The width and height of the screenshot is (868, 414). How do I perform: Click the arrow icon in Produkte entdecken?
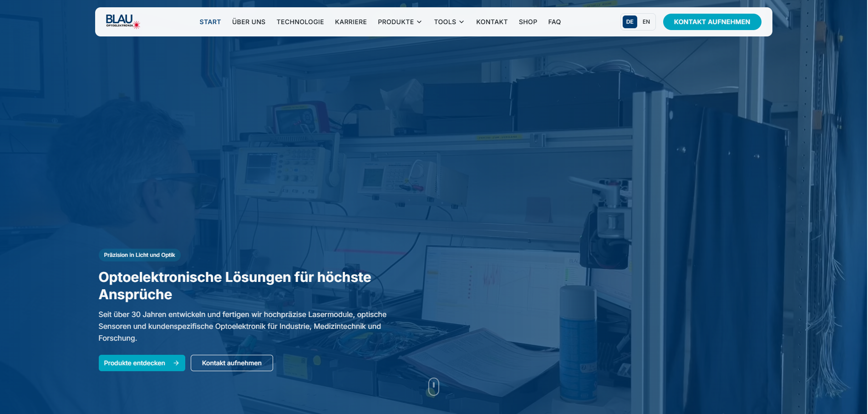(176, 363)
